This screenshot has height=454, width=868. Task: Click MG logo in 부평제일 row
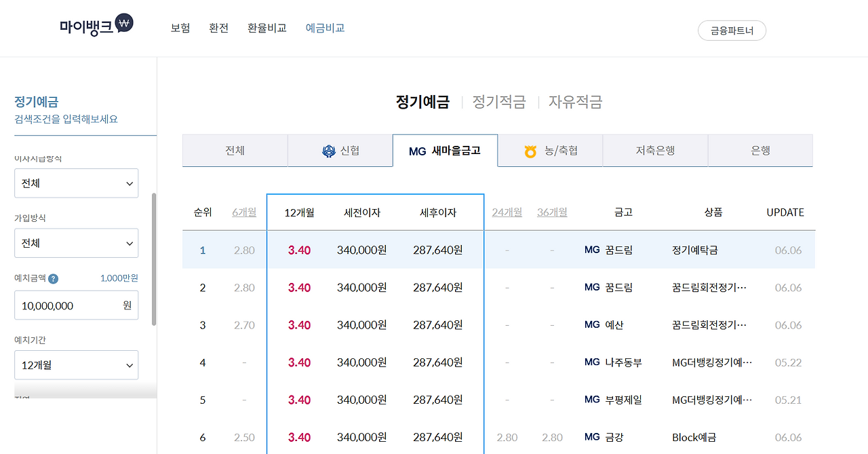592,400
